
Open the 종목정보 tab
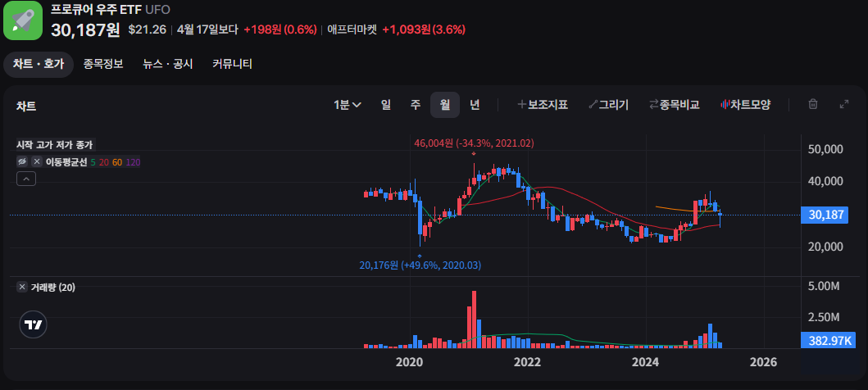tap(103, 64)
